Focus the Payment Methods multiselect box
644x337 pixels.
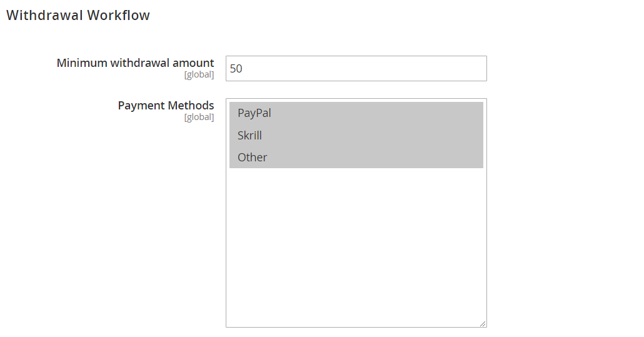pyautogui.click(x=356, y=213)
